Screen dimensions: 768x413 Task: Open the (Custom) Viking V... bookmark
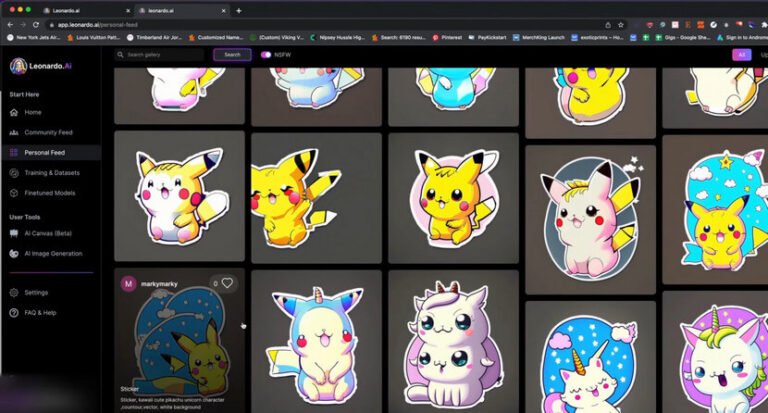click(x=277, y=37)
